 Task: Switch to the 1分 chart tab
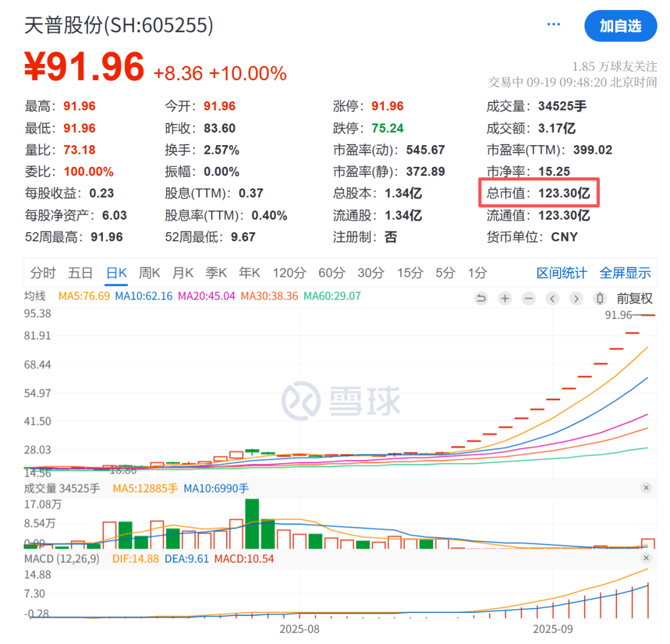point(477,272)
